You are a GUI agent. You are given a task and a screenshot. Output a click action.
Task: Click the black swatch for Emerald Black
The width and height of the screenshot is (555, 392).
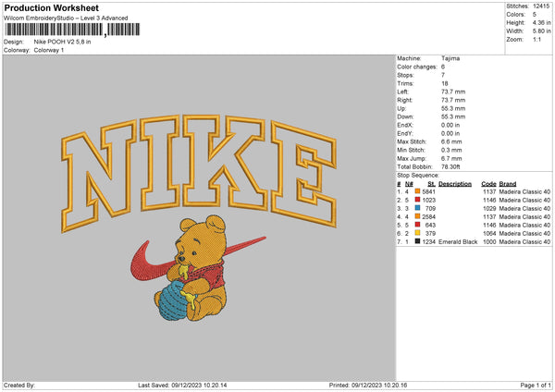coord(418,241)
